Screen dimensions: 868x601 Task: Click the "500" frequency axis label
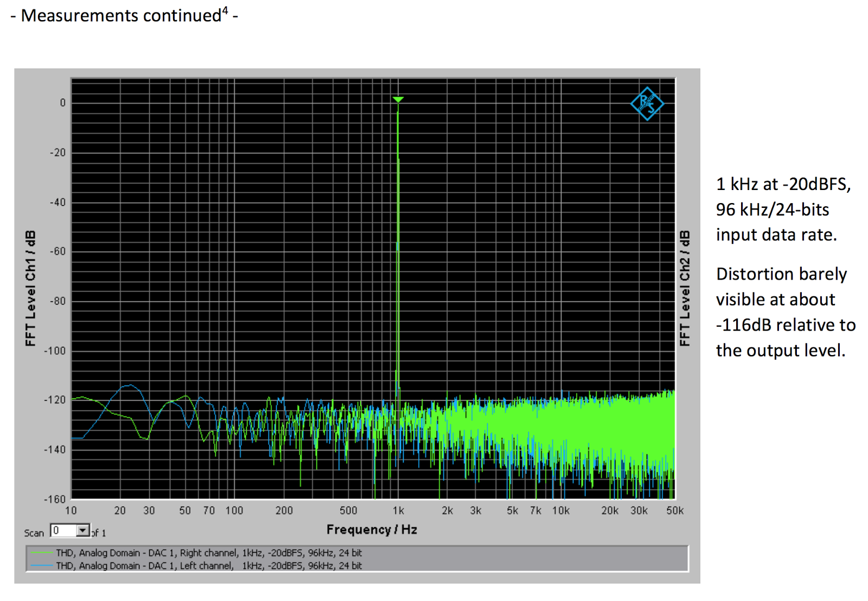point(348,510)
